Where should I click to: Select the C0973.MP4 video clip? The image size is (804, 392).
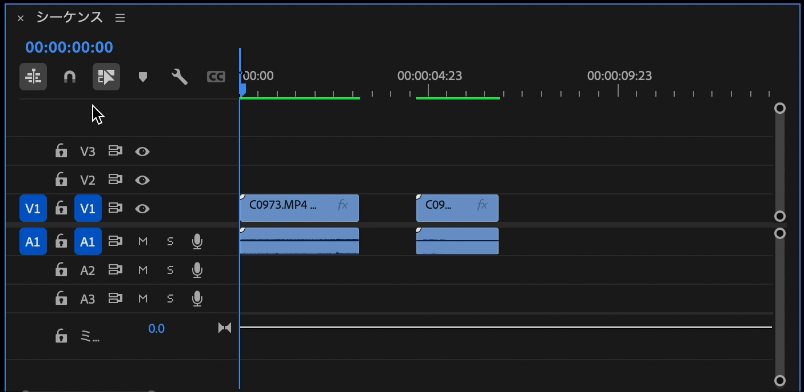pyautogui.click(x=299, y=208)
